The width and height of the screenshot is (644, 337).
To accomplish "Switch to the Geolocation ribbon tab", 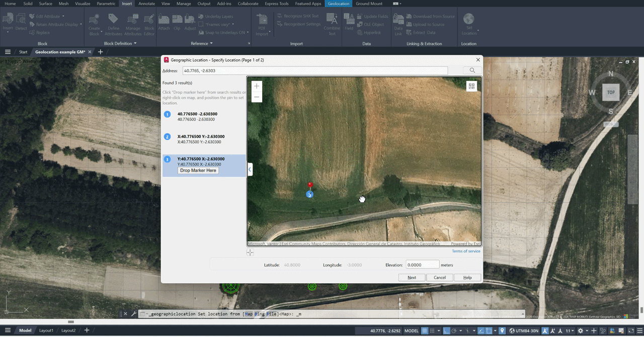I will point(339,4).
